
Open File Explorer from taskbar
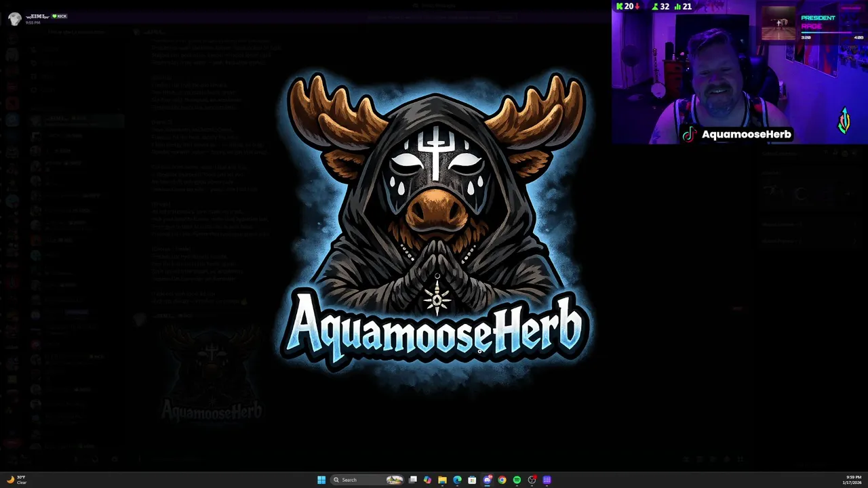pos(442,480)
